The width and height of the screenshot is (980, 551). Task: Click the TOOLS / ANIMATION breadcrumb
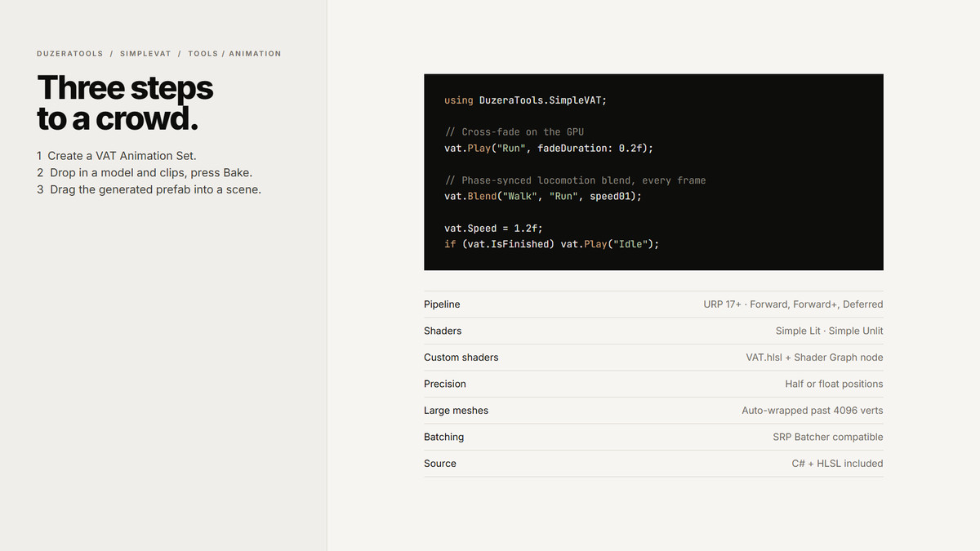point(234,54)
